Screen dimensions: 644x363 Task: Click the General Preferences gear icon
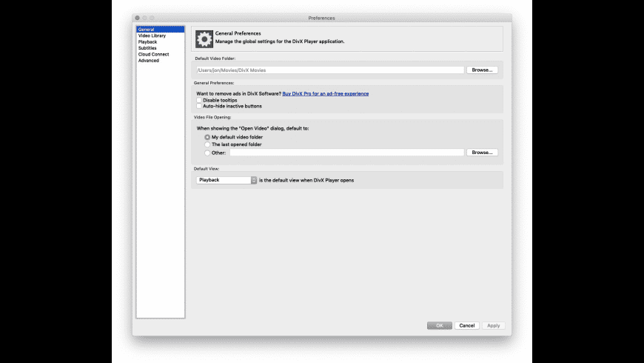tap(204, 39)
